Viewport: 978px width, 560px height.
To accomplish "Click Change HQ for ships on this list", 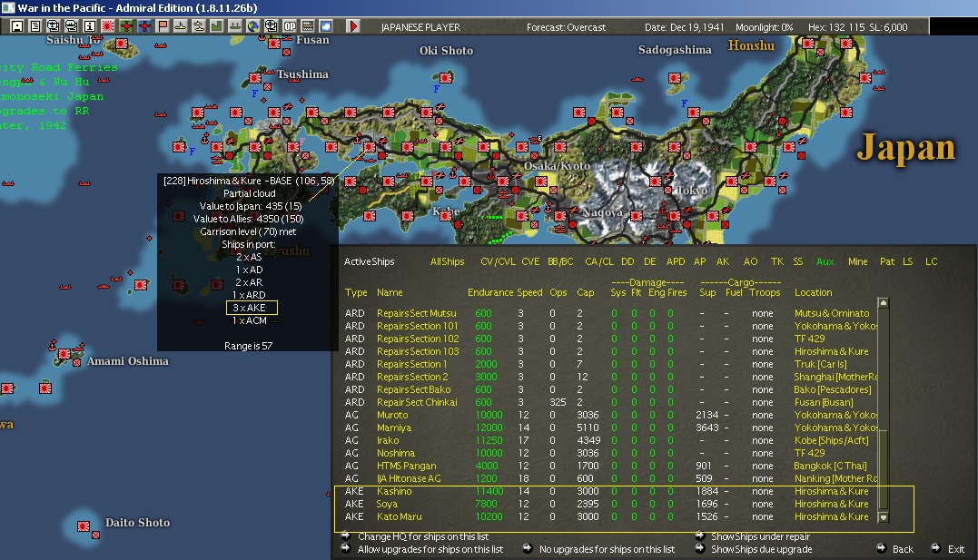I will click(x=423, y=536).
